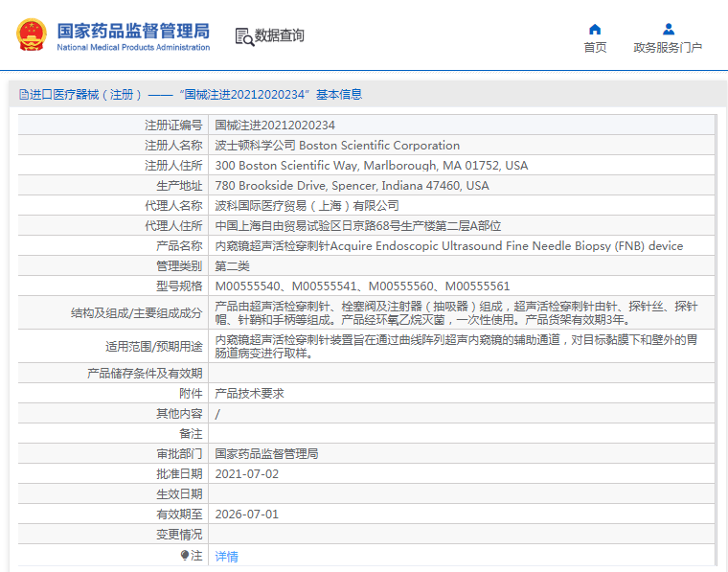Open 政务服务门户 text link
This screenshot has width=728, height=572.
668,47
